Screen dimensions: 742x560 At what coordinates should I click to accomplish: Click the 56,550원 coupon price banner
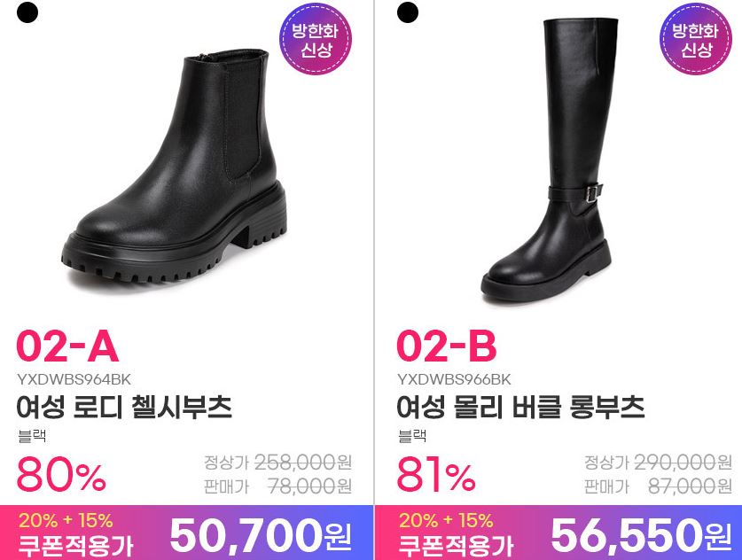click(x=558, y=533)
